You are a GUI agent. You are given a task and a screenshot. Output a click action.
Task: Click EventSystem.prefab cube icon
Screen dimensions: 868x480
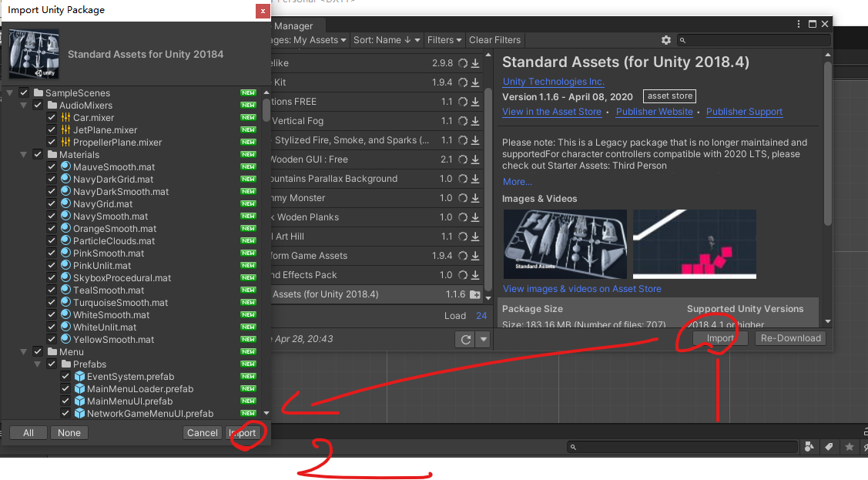80,377
